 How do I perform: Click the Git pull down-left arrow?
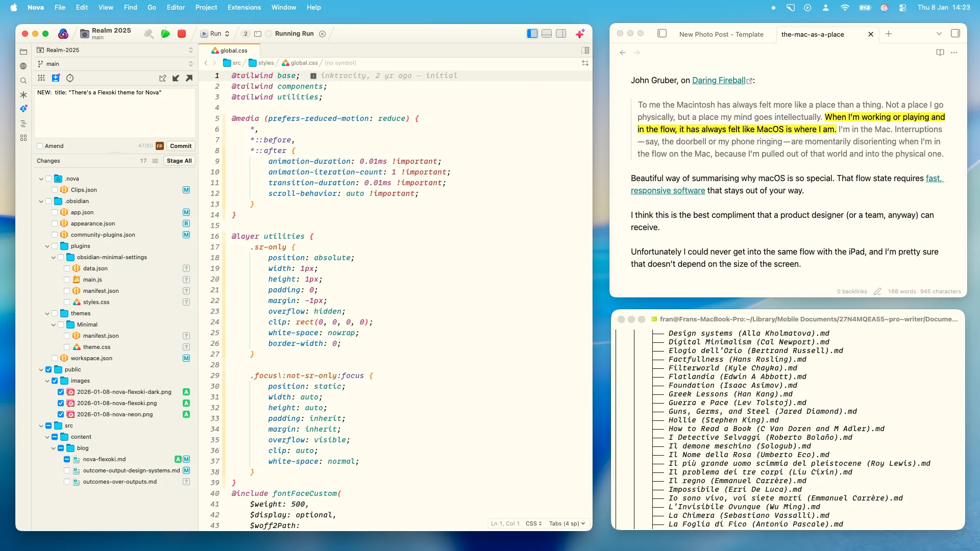(x=176, y=78)
